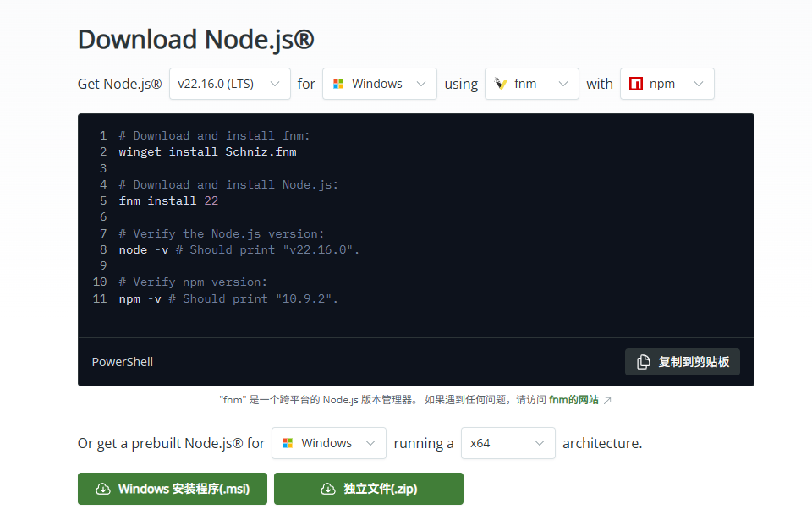This screenshot has width=812, height=531.
Task: Click the clipboard icon on the copy button
Action: click(x=642, y=361)
